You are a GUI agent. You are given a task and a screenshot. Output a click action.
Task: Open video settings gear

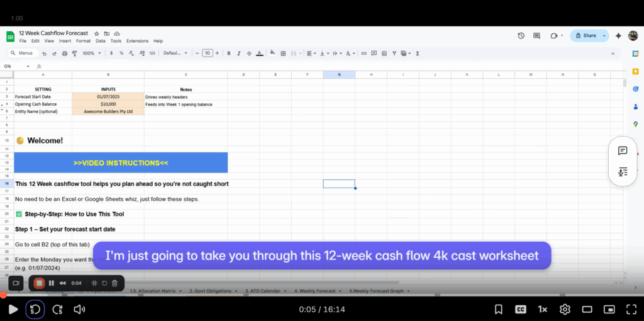[565, 309]
